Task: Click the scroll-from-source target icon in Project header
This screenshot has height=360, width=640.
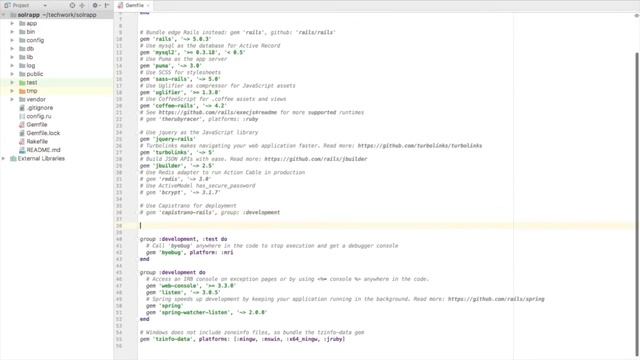Action: click(72, 5)
